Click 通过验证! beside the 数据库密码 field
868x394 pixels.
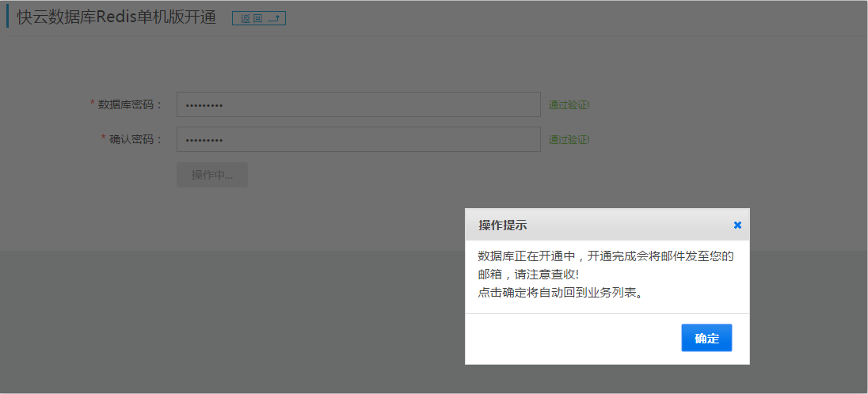coord(569,104)
